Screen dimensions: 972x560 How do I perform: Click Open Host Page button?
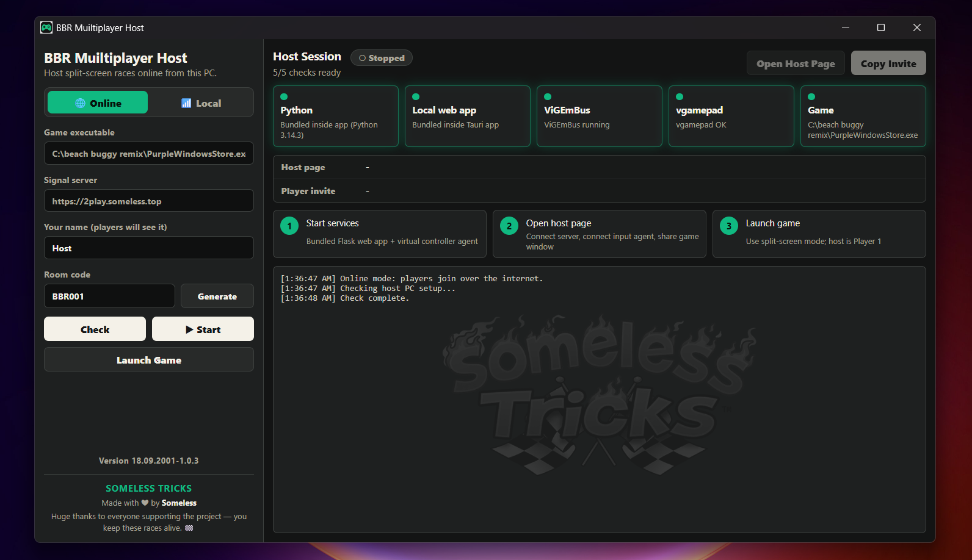pos(796,63)
